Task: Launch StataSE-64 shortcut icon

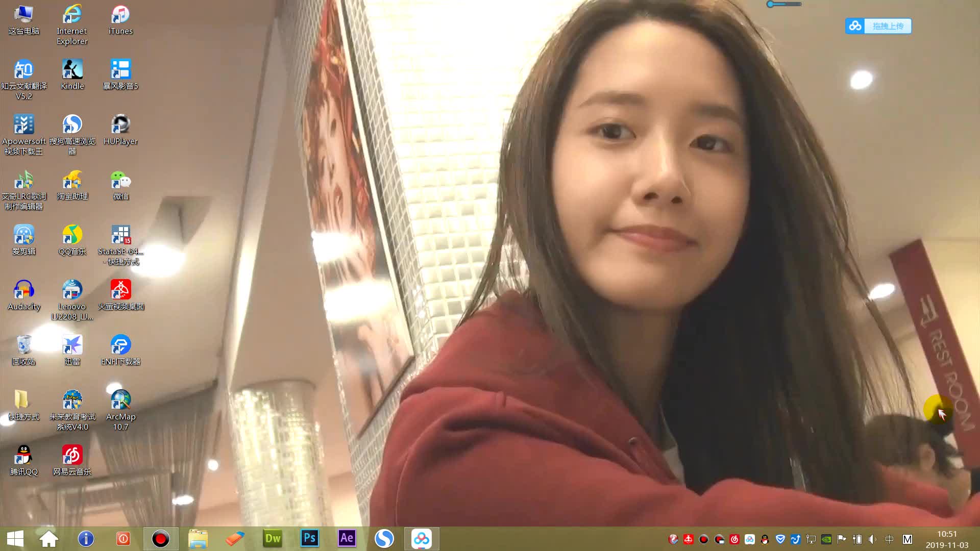Action: pos(120,245)
